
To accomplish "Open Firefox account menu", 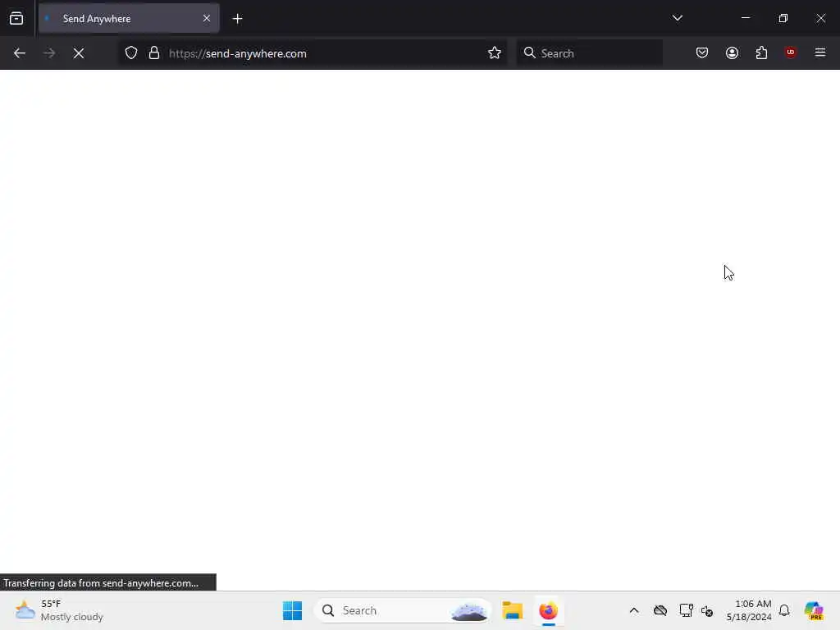I will 732,52.
